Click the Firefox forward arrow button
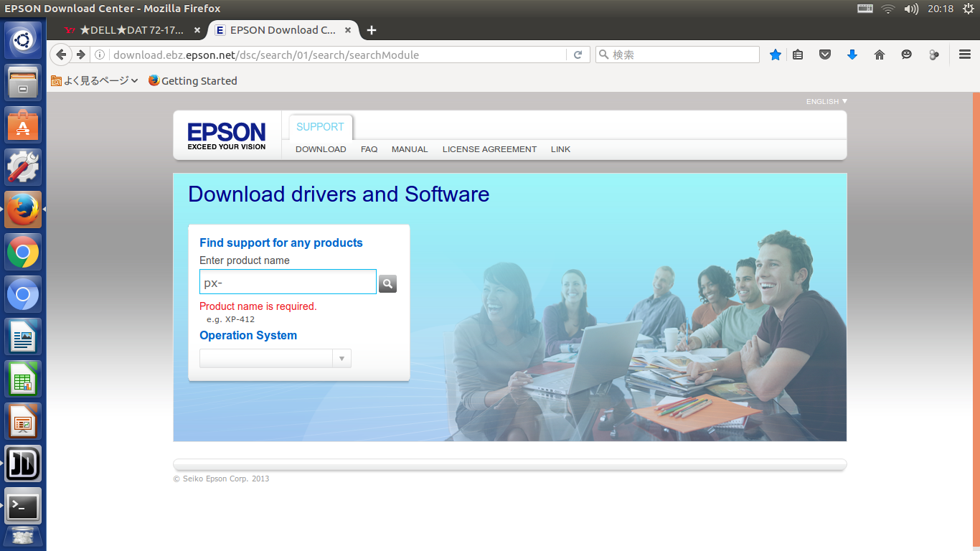 click(81, 55)
